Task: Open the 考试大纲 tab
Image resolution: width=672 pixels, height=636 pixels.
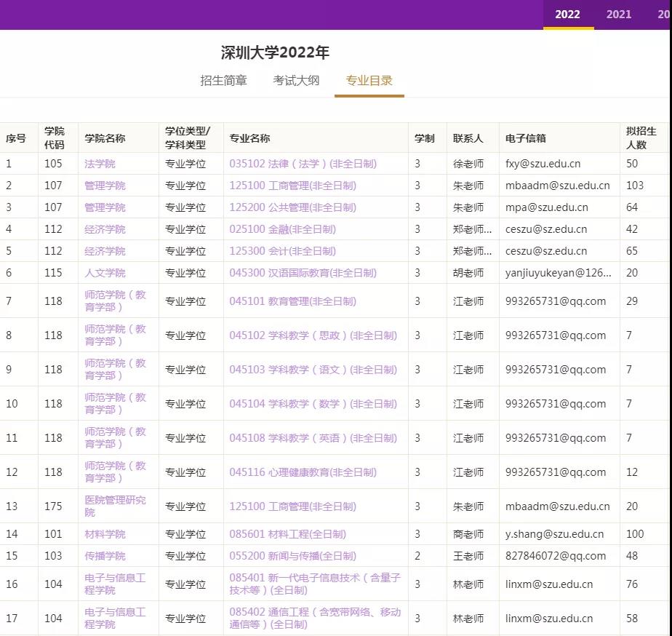Action: pyautogui.click(x=296, y=81)
